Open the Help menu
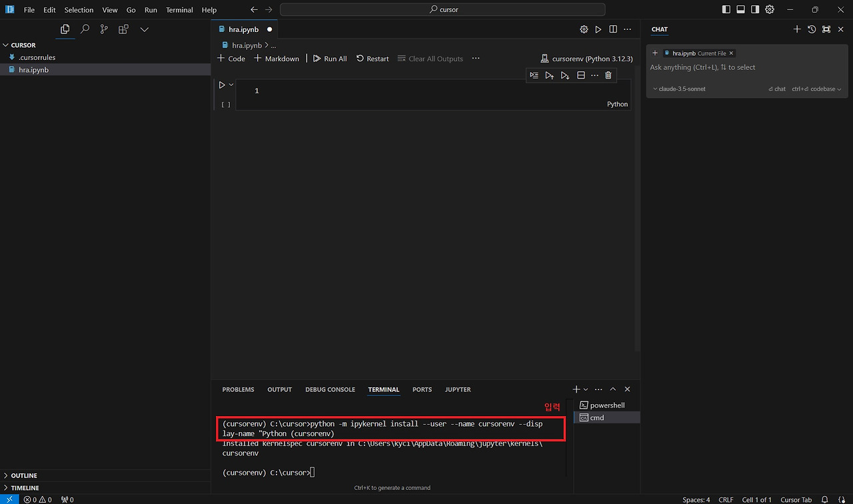Image resolution: width=853 pixels, height=504 pixels. [209, 10]
